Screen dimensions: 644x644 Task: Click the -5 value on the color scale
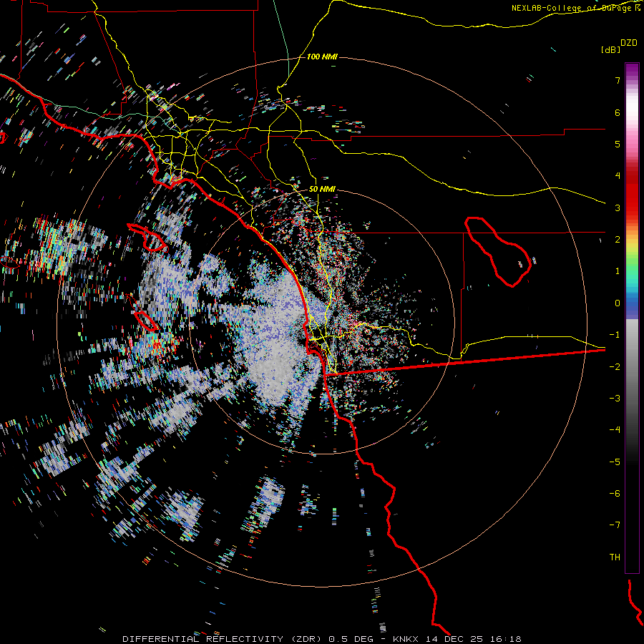(x=615, y=462)
